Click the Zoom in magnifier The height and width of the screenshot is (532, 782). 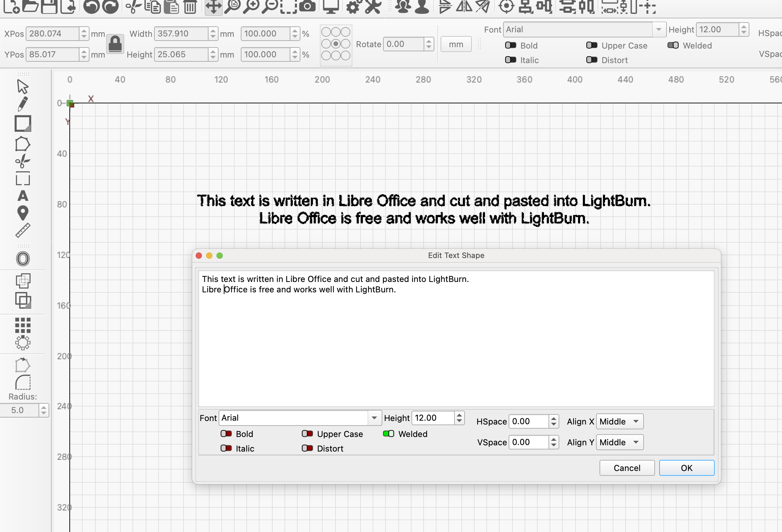pos(251,6)
